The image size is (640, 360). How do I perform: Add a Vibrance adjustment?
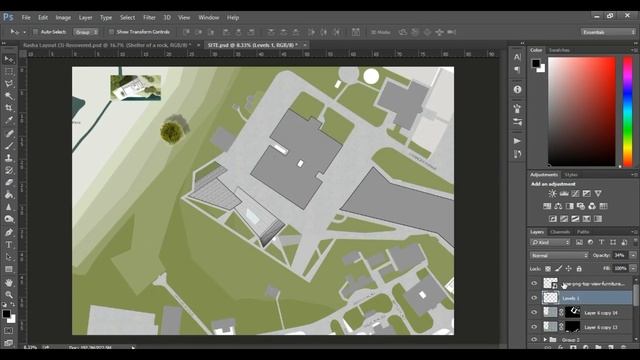pos(598,193)
